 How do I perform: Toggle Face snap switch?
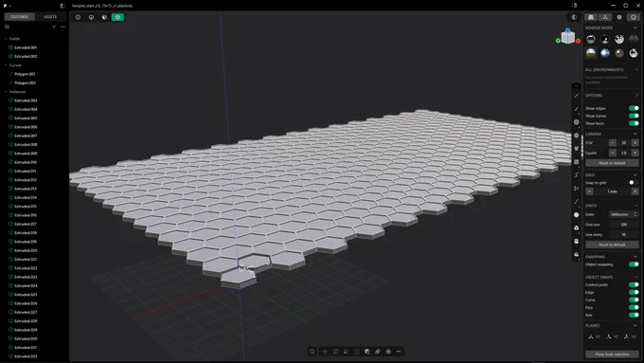click(x=634, y=307)
